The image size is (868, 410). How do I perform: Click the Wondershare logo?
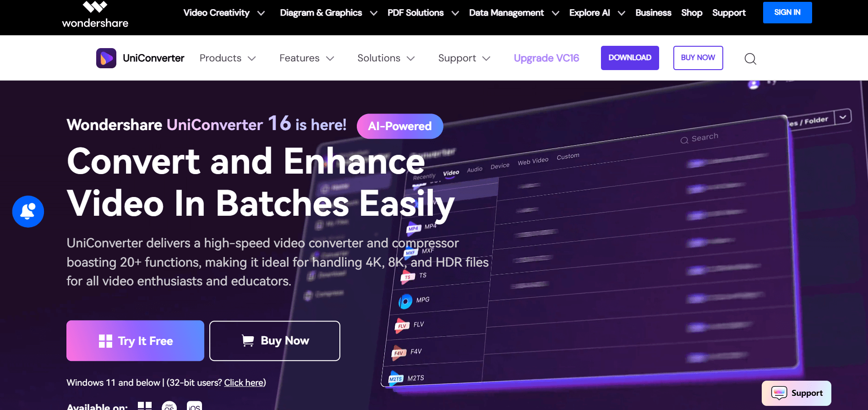pos(95,15)
